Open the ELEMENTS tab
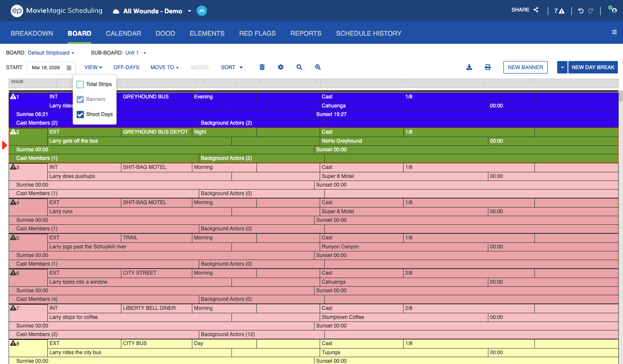623x364 pixels. tap(207, 33)
